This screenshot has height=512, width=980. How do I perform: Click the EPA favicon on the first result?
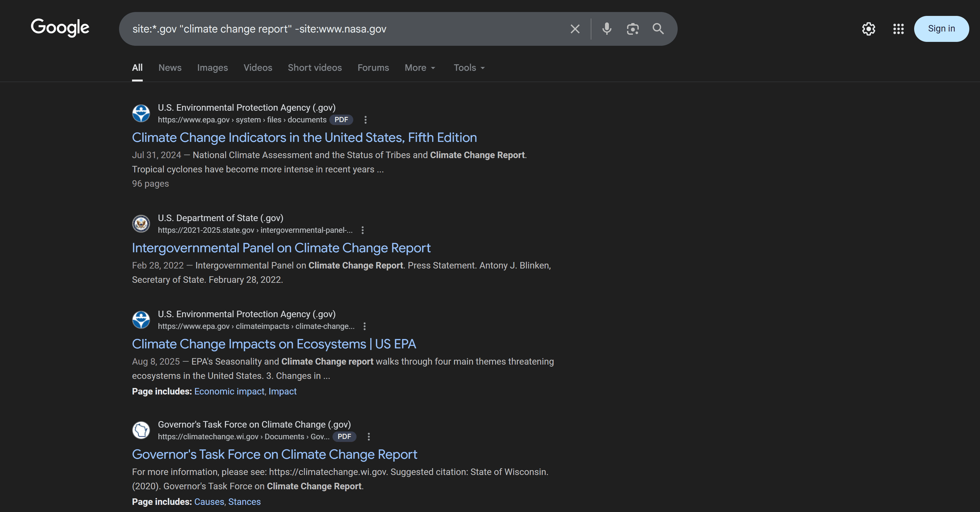point(141,113)
